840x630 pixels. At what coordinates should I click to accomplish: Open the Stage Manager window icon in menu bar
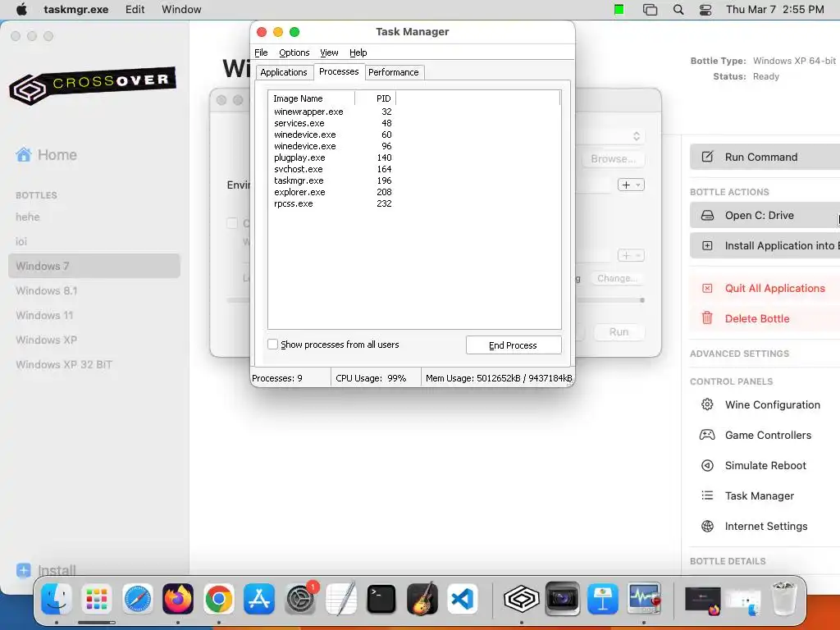click(650, 10)
